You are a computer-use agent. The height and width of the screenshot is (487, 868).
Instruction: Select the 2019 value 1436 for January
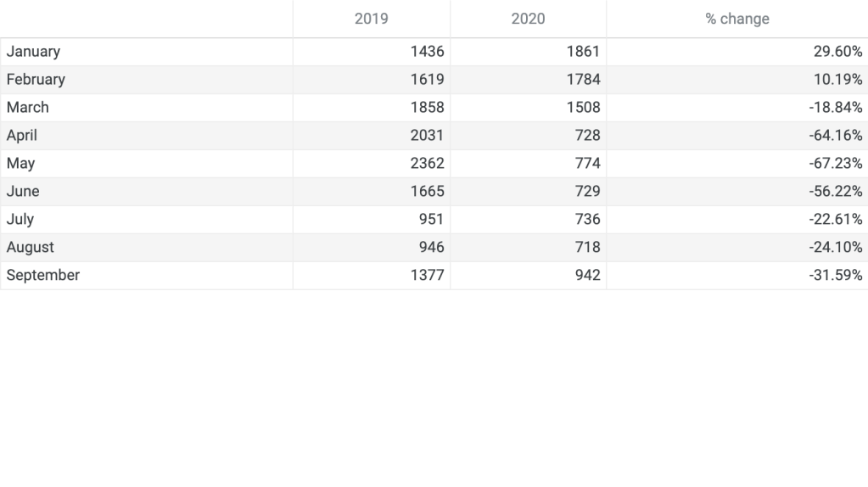coord(427,52)
